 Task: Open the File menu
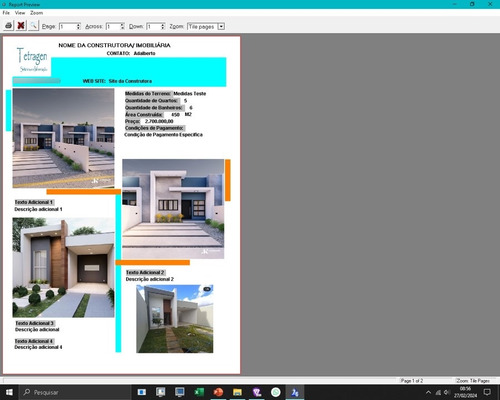6,13
